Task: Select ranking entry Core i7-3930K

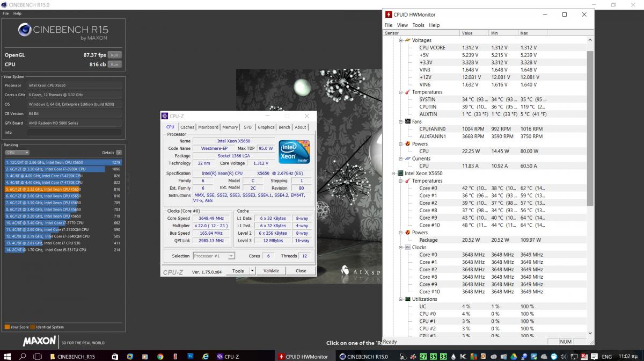Action: (x=63, y=169)
